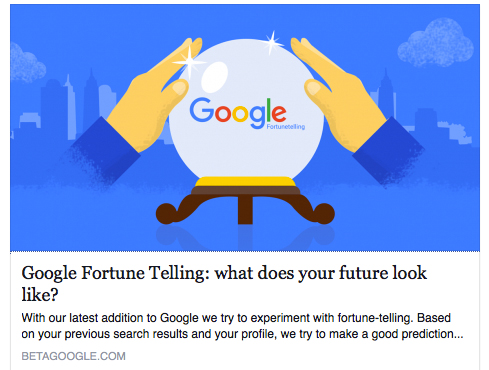Click the left blue sleeve cuff
Screen dimensions: 489x370
(103, 150)
